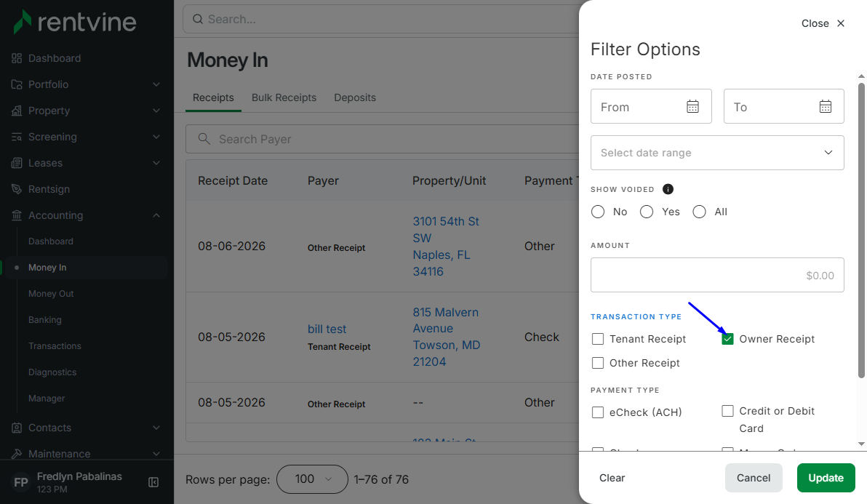Click the Clear filters button
Image resolution: width=867 pixels, height=504 pixels.
(x=612, y=478)
